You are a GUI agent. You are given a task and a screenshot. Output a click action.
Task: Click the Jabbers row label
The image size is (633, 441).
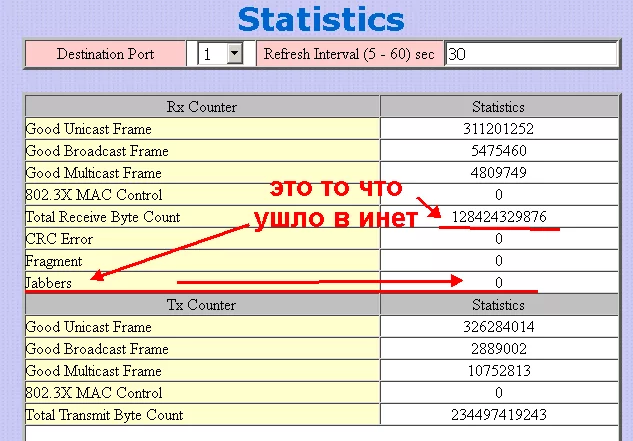pos(48,283)
